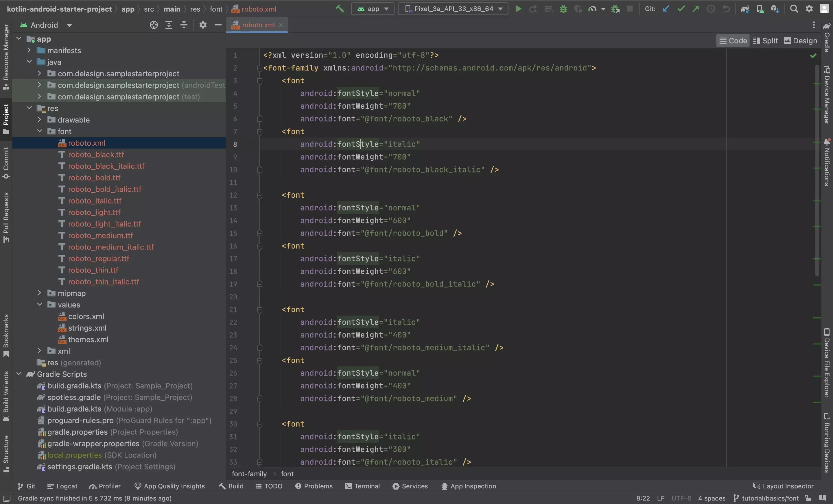Click the Run app button
833x504 pixels.
[517, 9]
